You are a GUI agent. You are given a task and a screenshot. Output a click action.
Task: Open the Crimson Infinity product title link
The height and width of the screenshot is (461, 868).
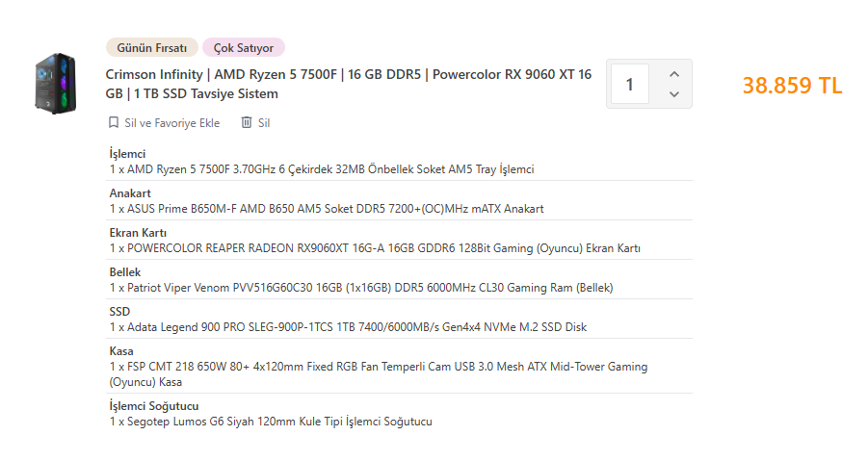[348, 84]
